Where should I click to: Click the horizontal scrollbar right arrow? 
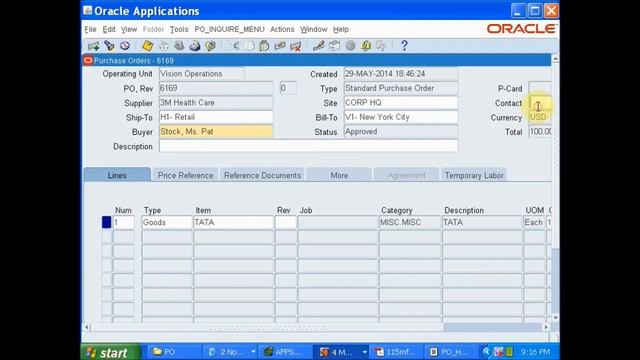click(x=546, y=327)
